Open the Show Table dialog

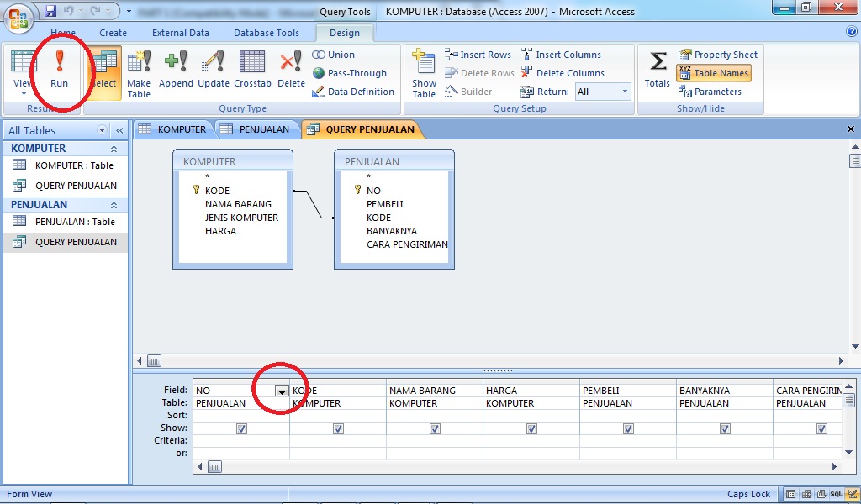(x=423, y=71)
